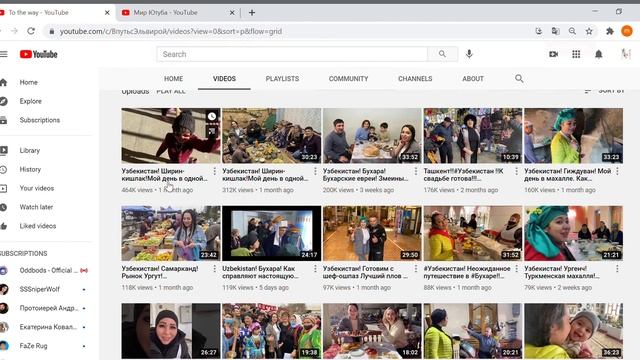Focus the YouTube search field
Image resolution: width=640 pixels, height=360 pixels.
292,54
